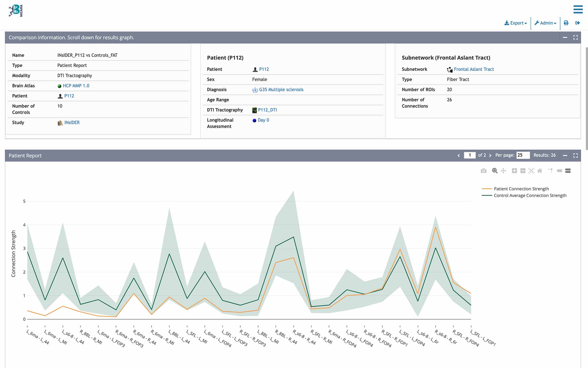
Task: Click the chart zoom out button
Action: coord(523,171)
